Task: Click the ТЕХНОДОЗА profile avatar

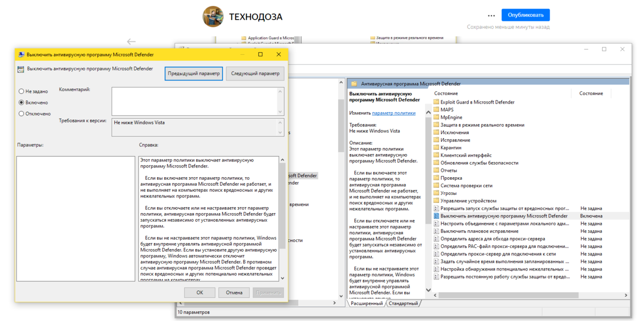Action: click(213, 17)
